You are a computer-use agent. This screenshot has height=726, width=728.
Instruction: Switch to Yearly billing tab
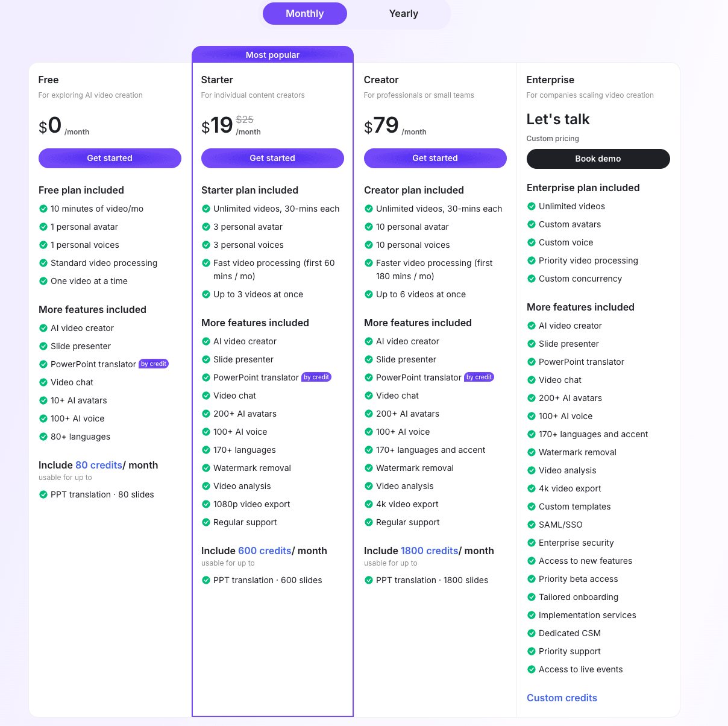click(x=403, y=14)
